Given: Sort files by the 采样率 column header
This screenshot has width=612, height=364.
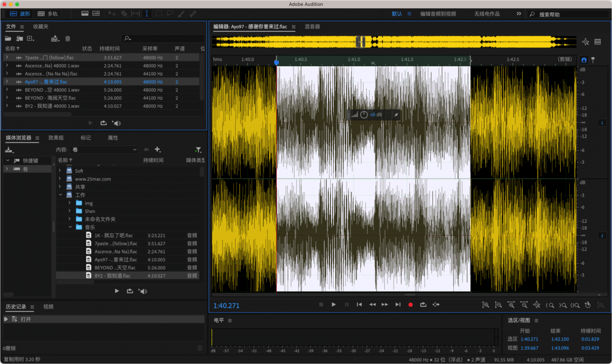Looking at the screenshot, I should point(150,48).
